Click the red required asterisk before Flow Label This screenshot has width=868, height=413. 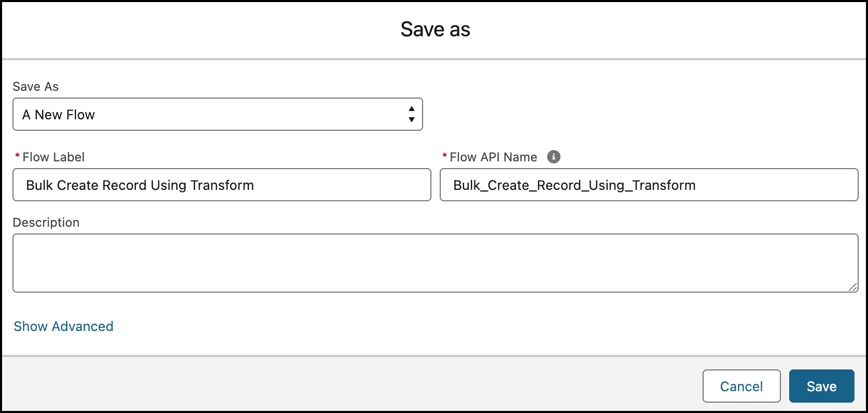(x=18, y=156)
